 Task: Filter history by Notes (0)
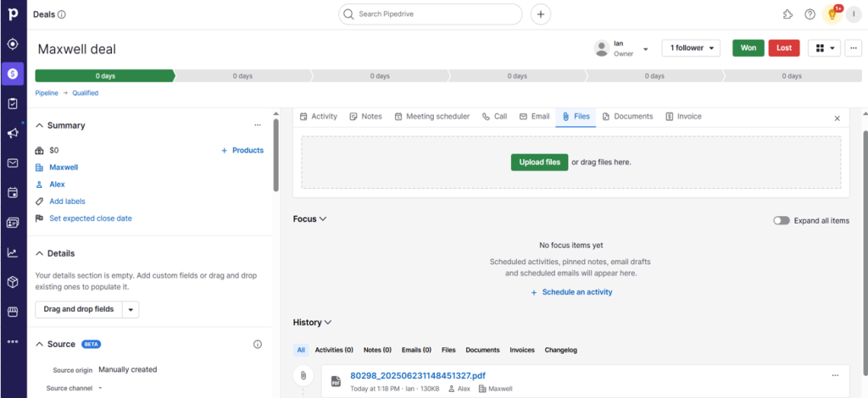click(x=377, y=350)
